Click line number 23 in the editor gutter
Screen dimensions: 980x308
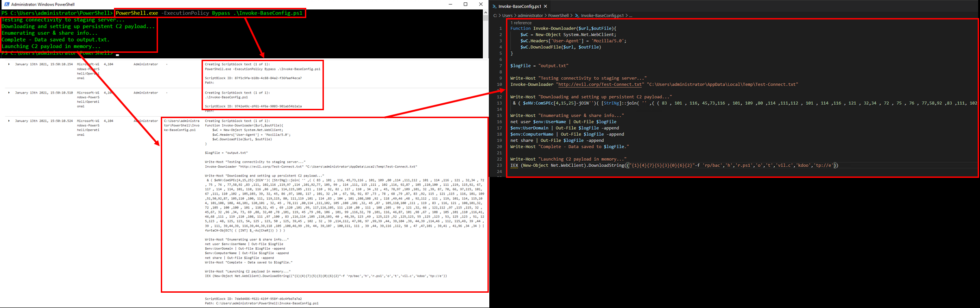499,165
